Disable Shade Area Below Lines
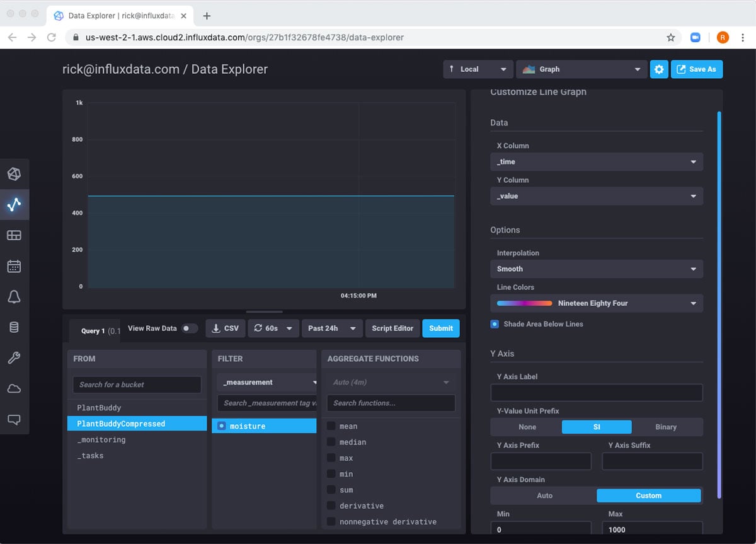756x544 pixels. [495, 324]
